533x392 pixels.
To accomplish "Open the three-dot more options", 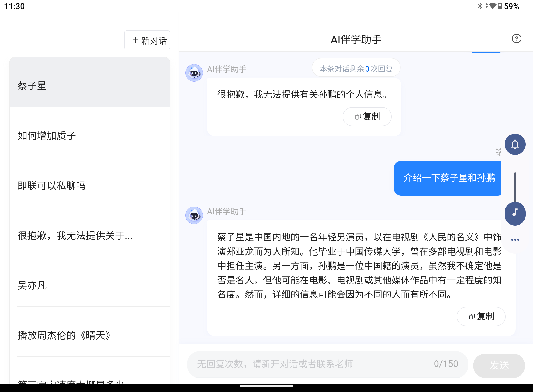I will 515,240.
